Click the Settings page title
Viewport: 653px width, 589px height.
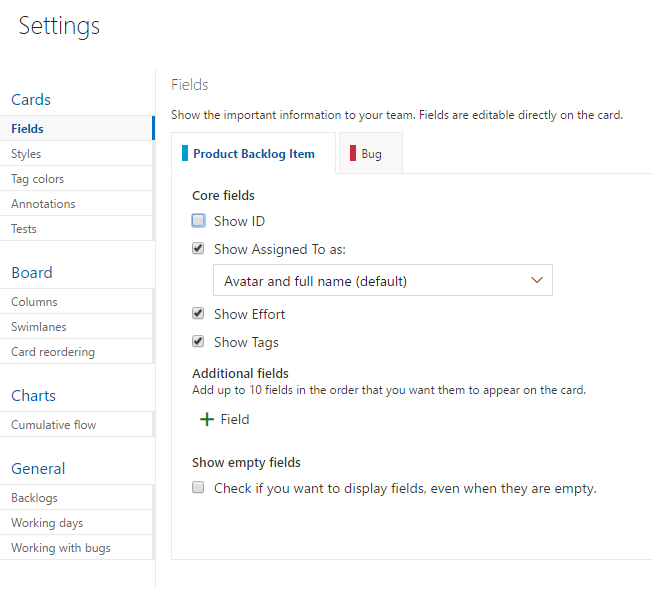point(59,26)
